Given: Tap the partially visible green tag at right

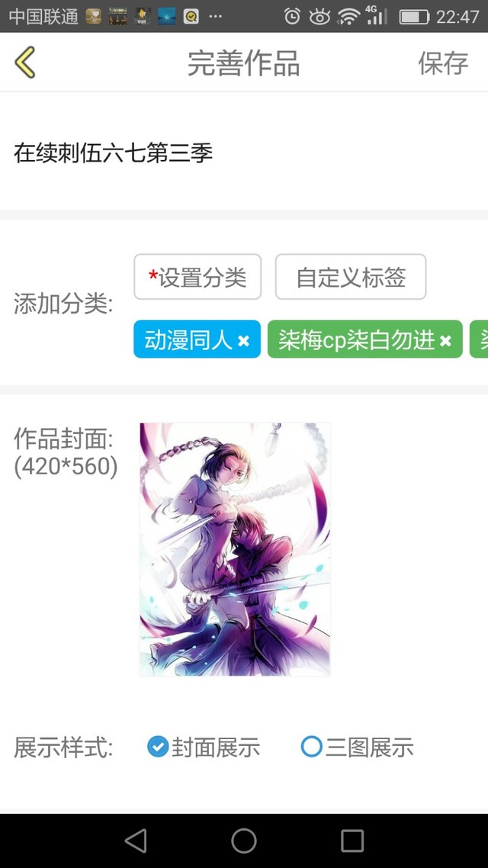Looking at the screenshot, I should coord(479,339).
